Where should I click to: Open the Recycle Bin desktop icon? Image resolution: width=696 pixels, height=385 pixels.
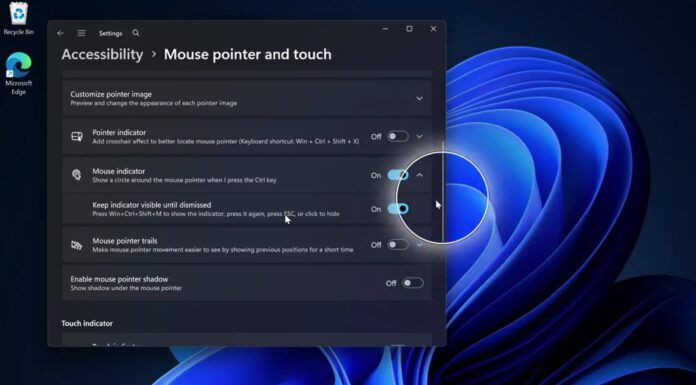[x=19, y=19]
